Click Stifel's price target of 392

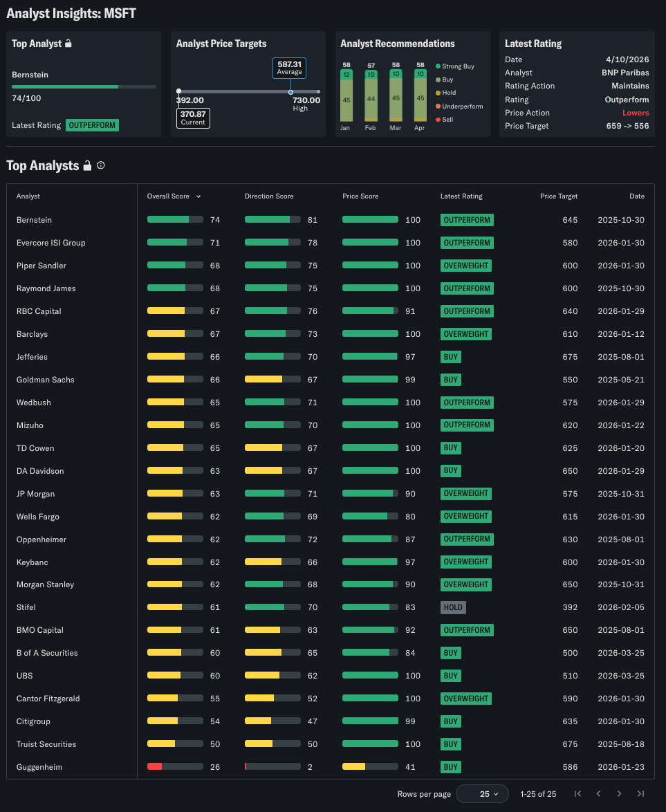pos(570,607)
